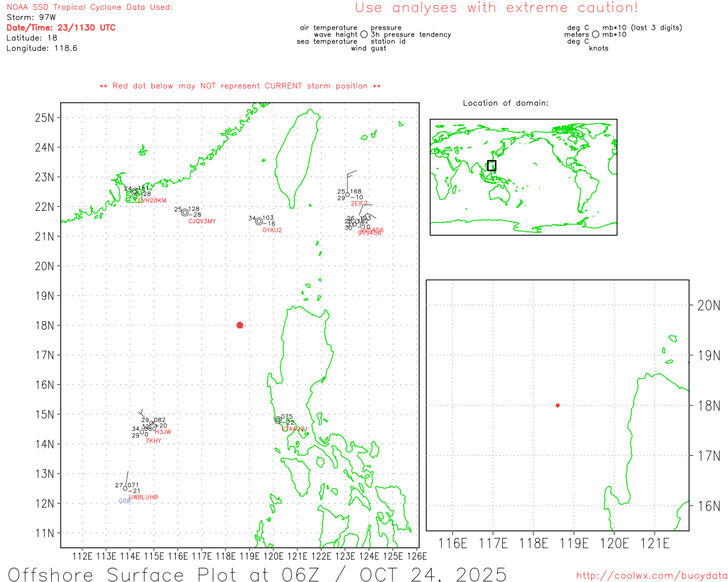
Task: Click the station circle above the 2EIF7 label
Action: 348,195
